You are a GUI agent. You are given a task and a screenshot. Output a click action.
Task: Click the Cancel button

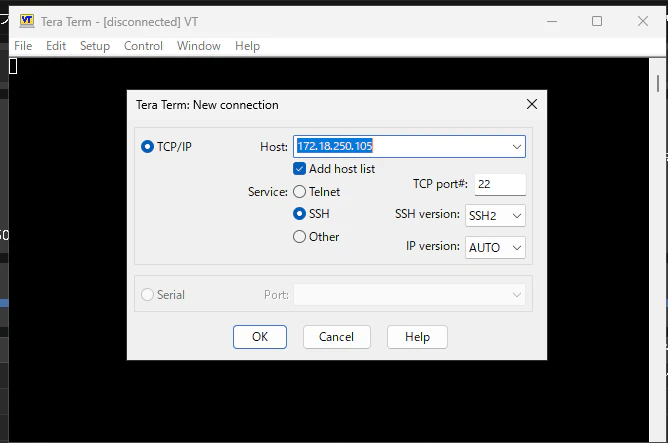pos(337,337)
